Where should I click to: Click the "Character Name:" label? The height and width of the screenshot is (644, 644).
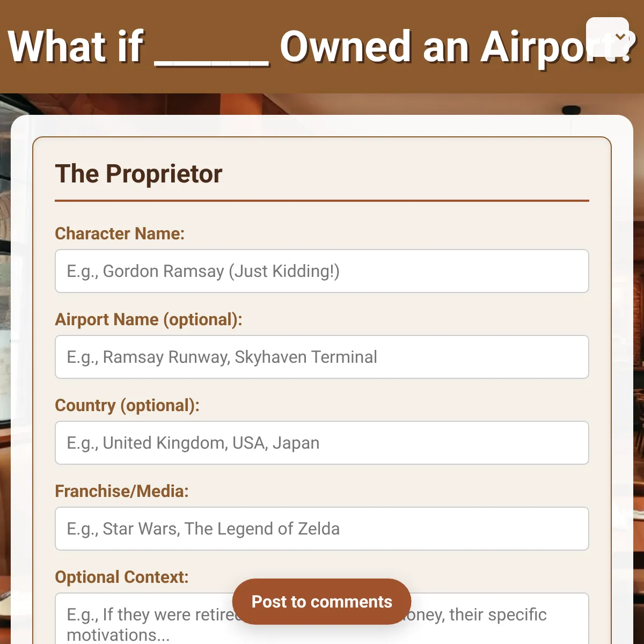(x=120, y=233)
